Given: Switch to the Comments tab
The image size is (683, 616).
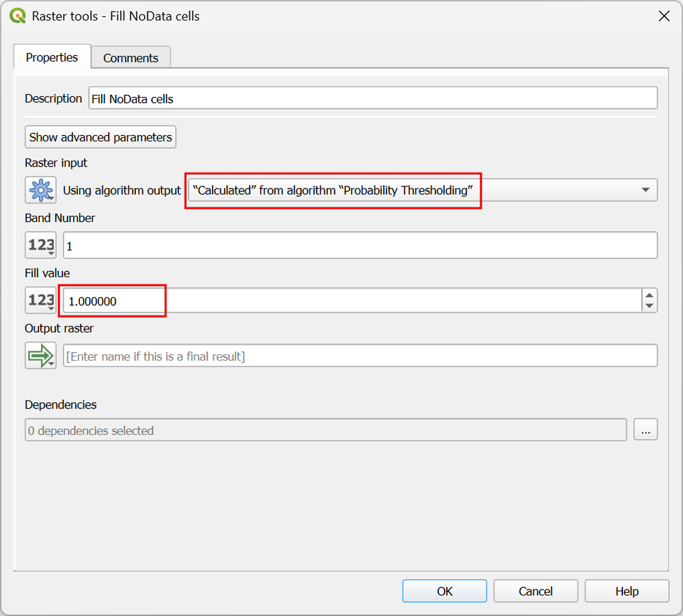Looking at the screenshot, I should coord(130,57).
